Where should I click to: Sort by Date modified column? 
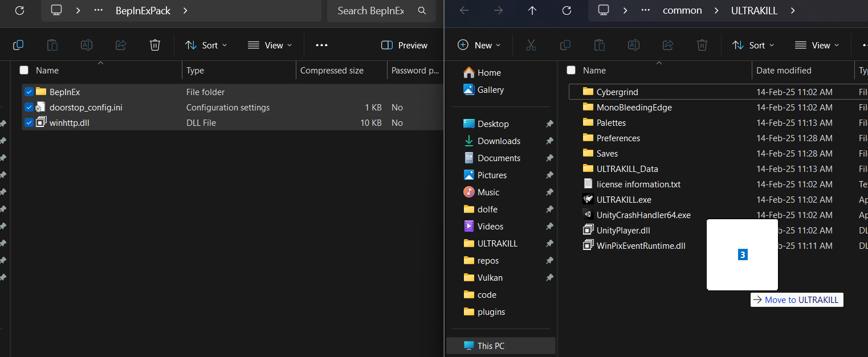[784, 70]
